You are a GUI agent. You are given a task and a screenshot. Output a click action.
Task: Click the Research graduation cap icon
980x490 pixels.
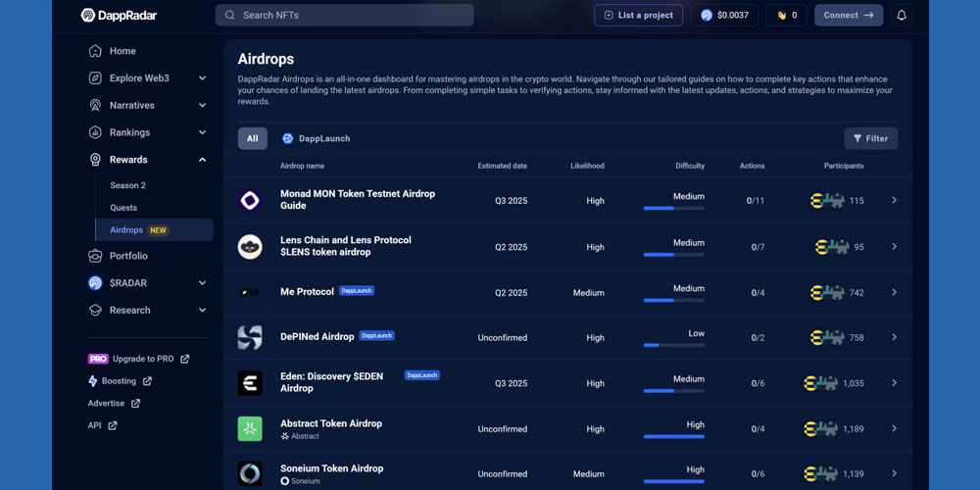click(x=95, y=310)
